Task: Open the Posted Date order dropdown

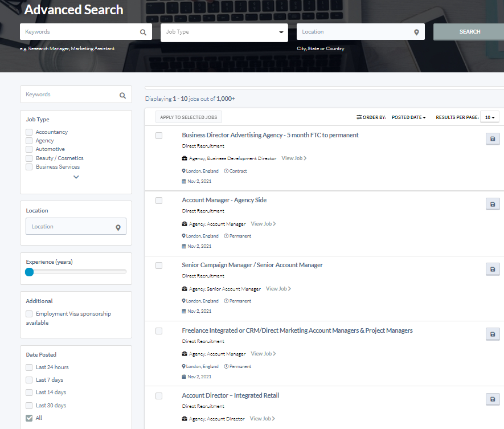Action: (408, 117)
